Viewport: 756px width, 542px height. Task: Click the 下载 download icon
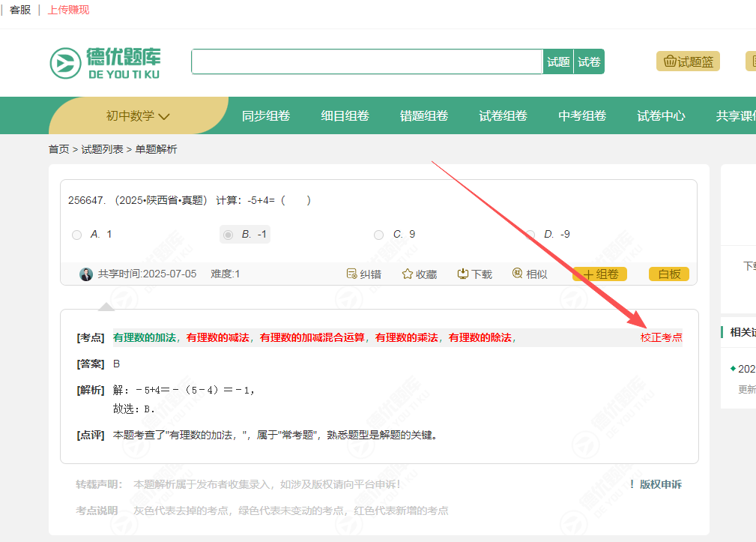pos(463,274)
